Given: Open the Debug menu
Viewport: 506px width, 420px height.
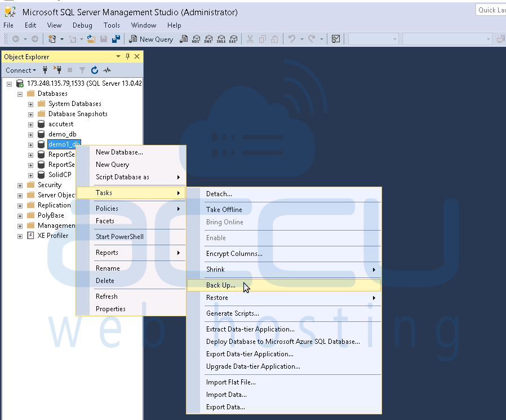Looking at the screenshot, I should point(82,25).
